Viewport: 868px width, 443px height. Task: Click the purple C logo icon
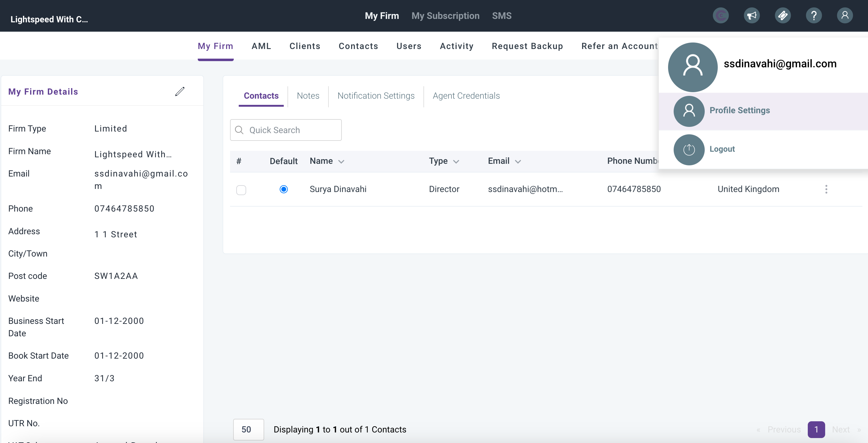click(x=721, y=16)
